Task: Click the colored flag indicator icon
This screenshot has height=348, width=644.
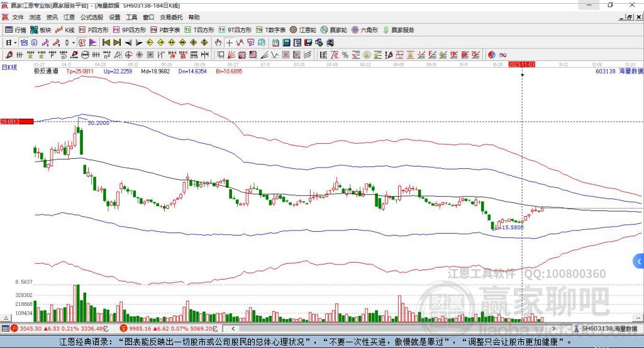Action: tap(93, 43)
